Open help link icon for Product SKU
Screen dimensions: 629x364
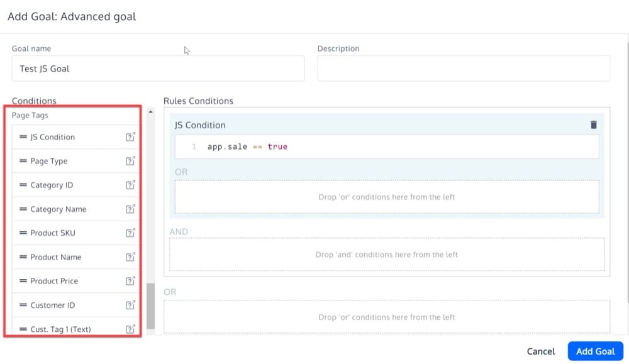coord(130,233)
